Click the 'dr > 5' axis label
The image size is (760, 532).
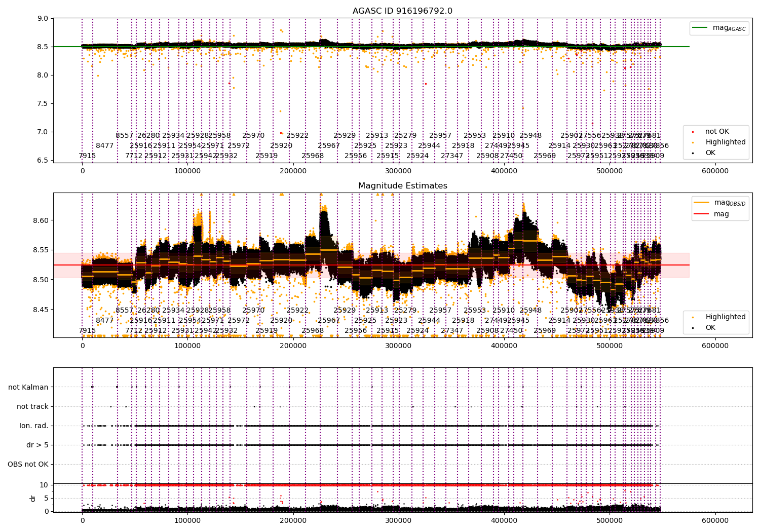pos(37,445)
